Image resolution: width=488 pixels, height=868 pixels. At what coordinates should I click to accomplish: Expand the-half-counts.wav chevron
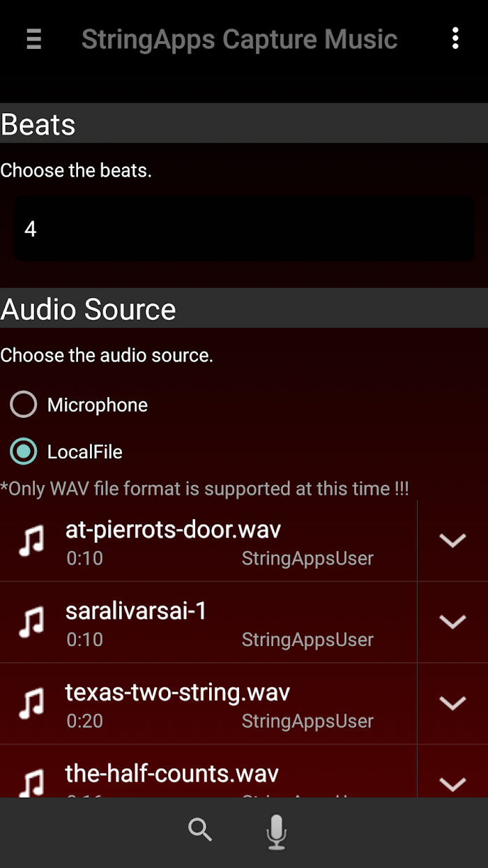click(x=452, y=784)
